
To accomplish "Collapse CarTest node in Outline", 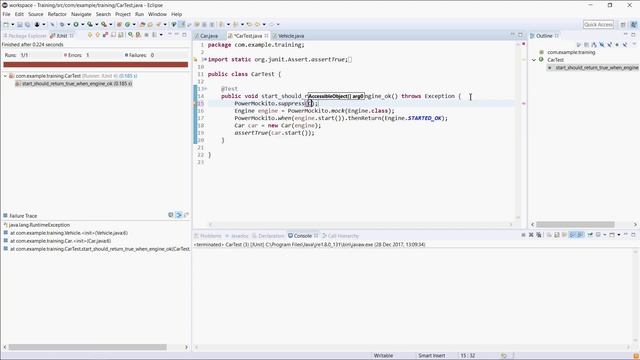I will [534, 60].
